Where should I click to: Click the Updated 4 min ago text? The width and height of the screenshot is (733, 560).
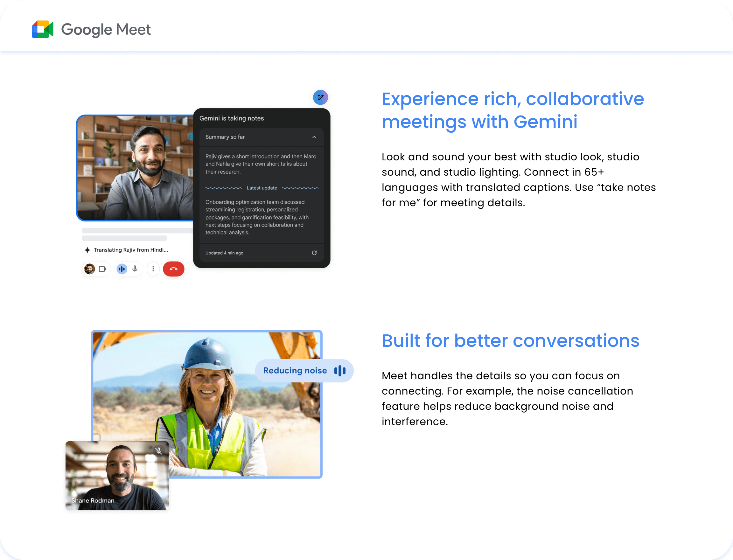point(224,253)
